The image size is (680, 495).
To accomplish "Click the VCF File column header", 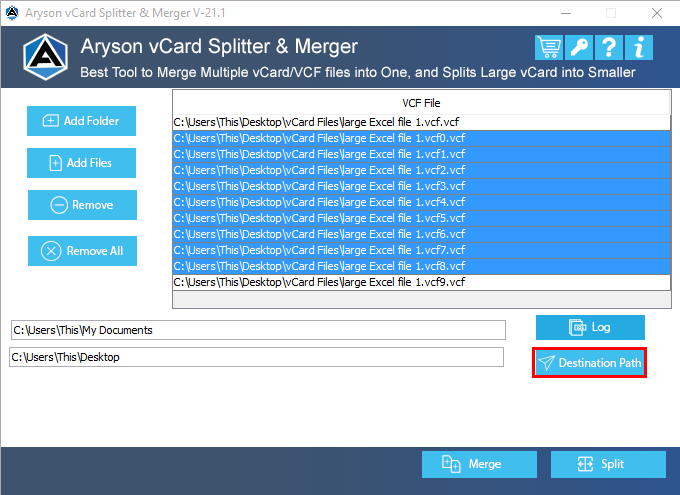I will 421,103.
